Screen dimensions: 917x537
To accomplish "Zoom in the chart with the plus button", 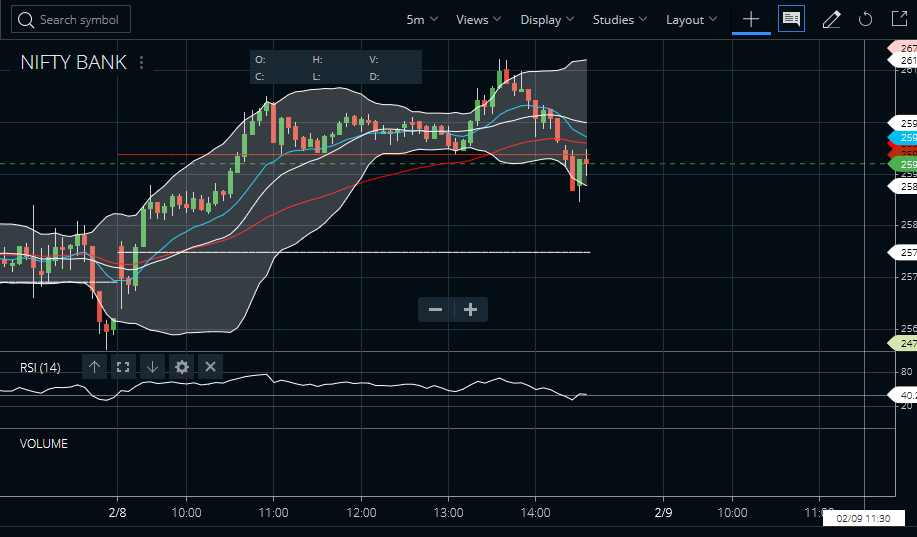I will [x=471, y=309].
